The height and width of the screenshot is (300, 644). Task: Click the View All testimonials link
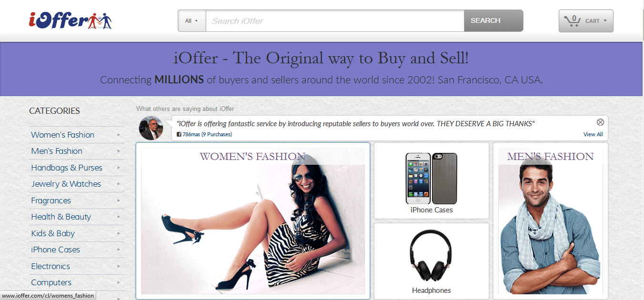click(593, 134)
